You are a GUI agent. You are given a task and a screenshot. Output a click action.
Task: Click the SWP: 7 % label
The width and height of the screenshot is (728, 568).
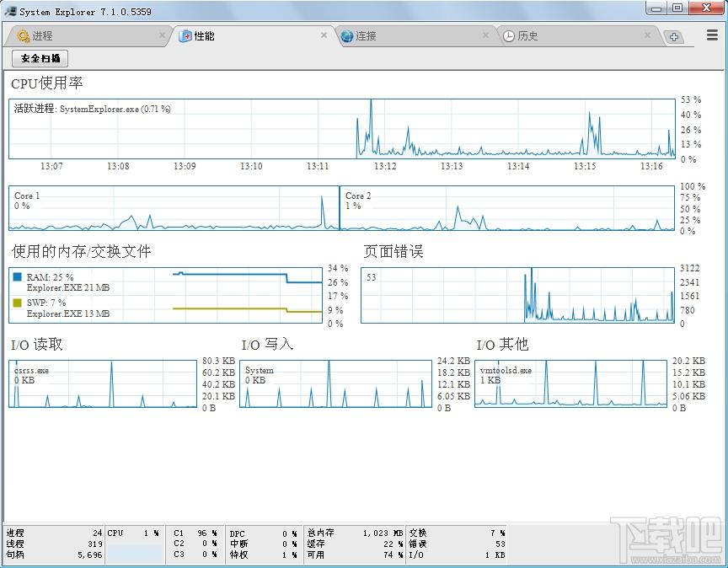[x=46, y=303]
